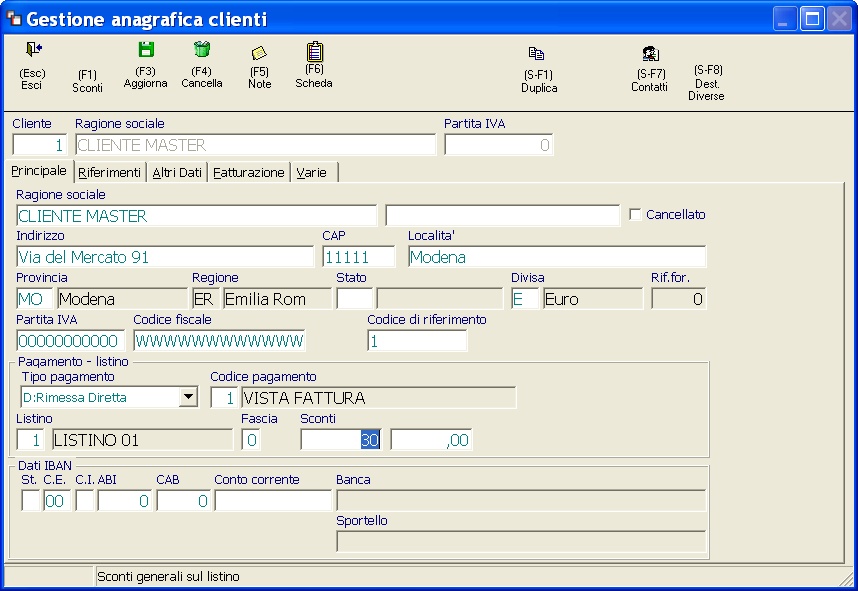Click the Provincia name field showing Modena
The image size is (858, 591).
123,299
